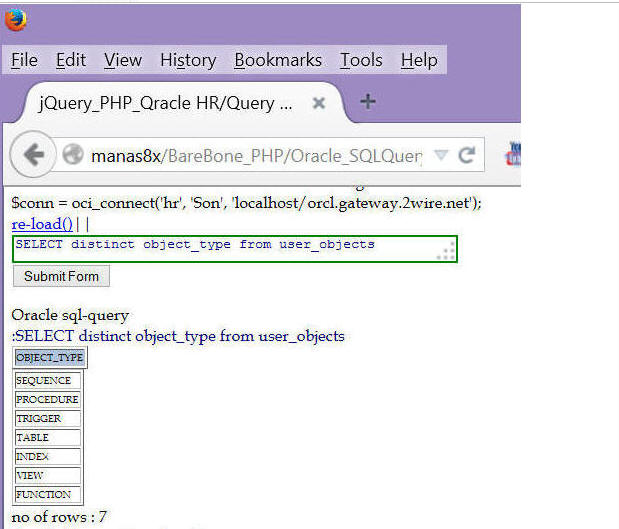This screenshot has height=529, width=619.
Task: Open a new tab with the plus button
Action: [x=367, y=102]
